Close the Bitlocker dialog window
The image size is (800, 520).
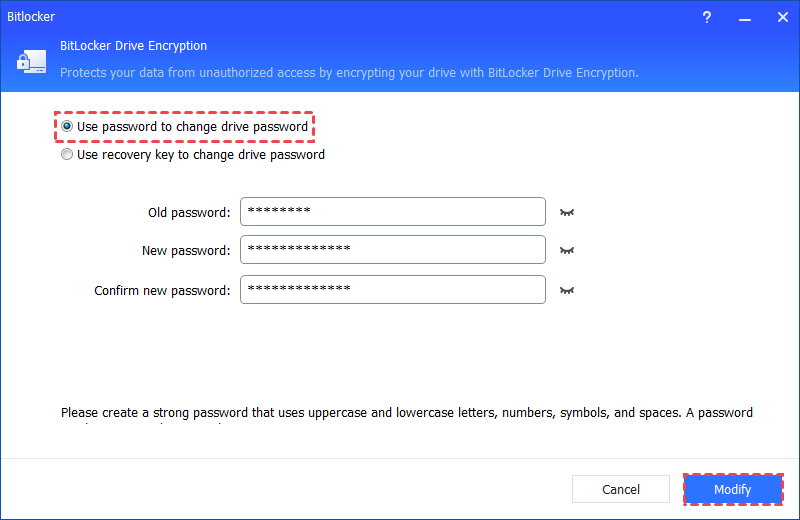(781, 17)
